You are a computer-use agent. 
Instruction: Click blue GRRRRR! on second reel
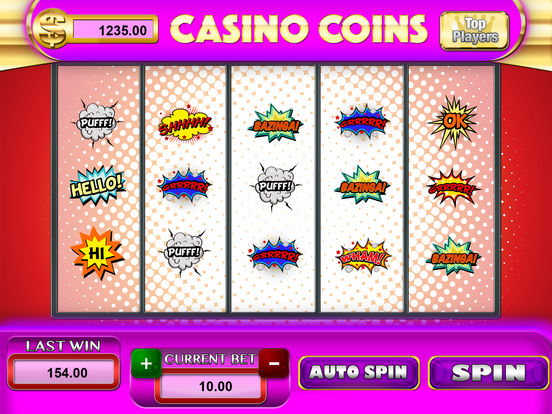point(184,185)
